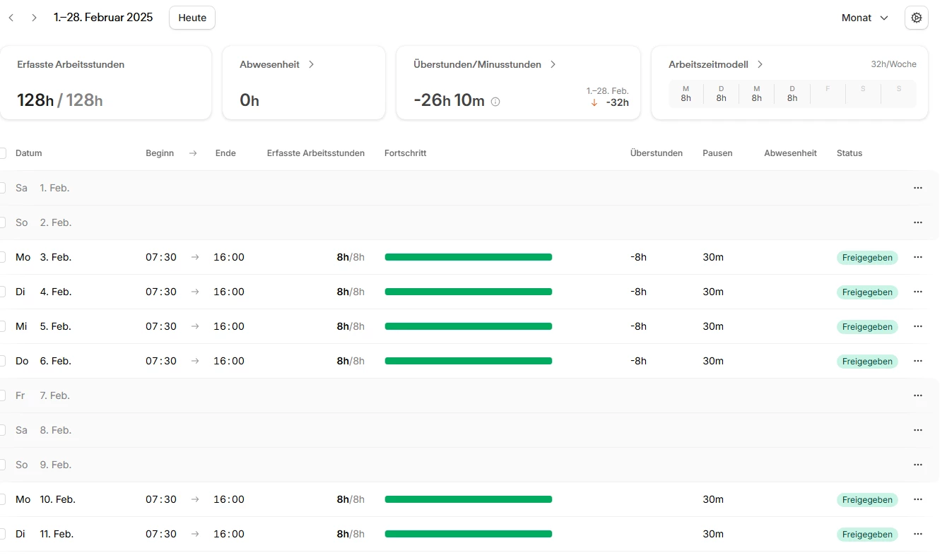Open the Monat view dropdown

click(865, 18)
